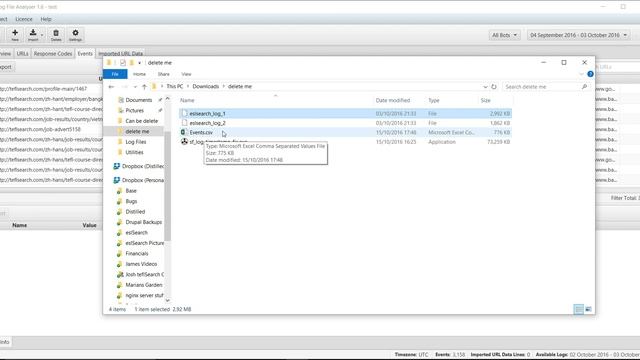Open the nginx server stuff folder
640x360 pixels.
tap(144, 295)
